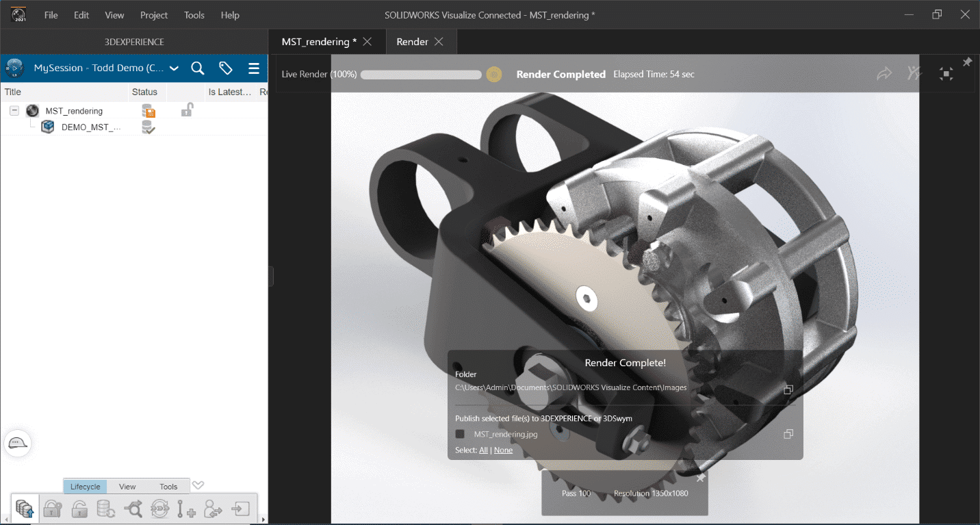Open search in MySession panel
This screenshot has width=980, height=525.
[x=197, y=68]
